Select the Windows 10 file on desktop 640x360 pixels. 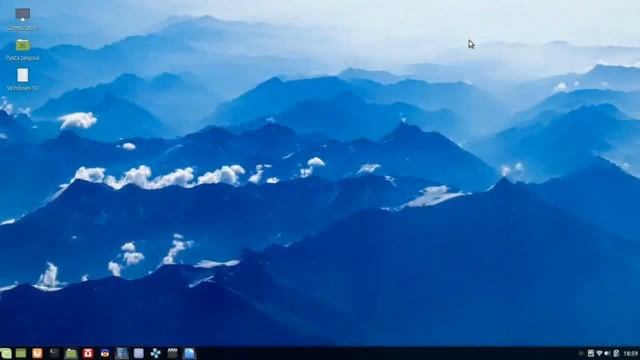click(22, 80)
